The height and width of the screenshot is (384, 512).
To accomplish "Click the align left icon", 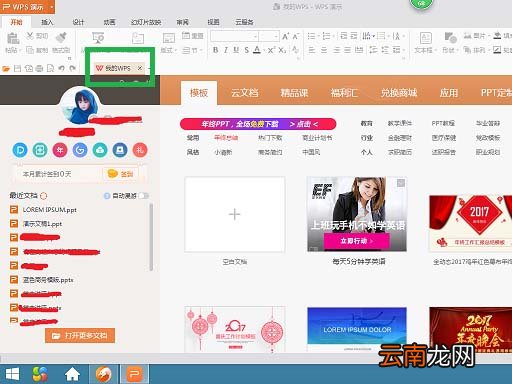I will [312, 50].
